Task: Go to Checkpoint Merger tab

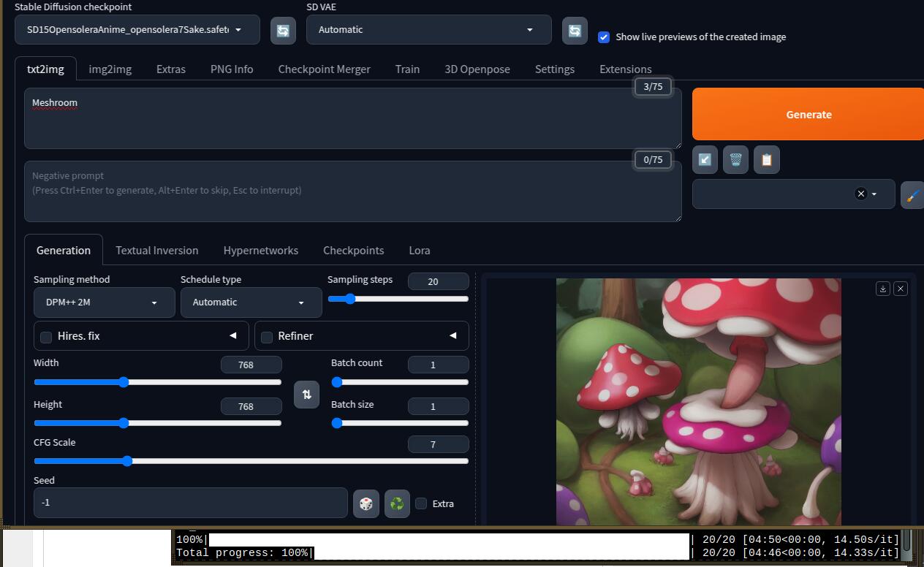Action: (x=325, y=69)
